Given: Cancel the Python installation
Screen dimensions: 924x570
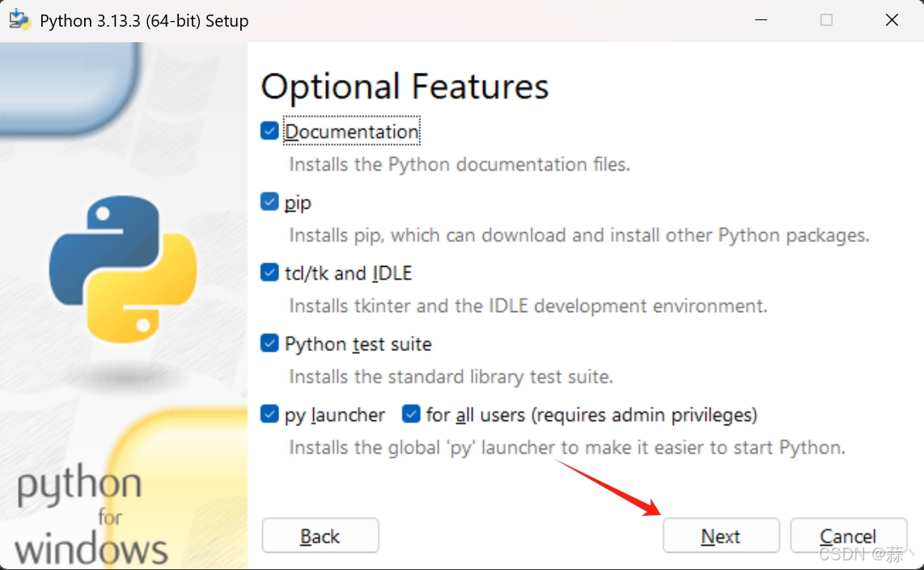Looking at the screenshot, I should tap(849, 535).
